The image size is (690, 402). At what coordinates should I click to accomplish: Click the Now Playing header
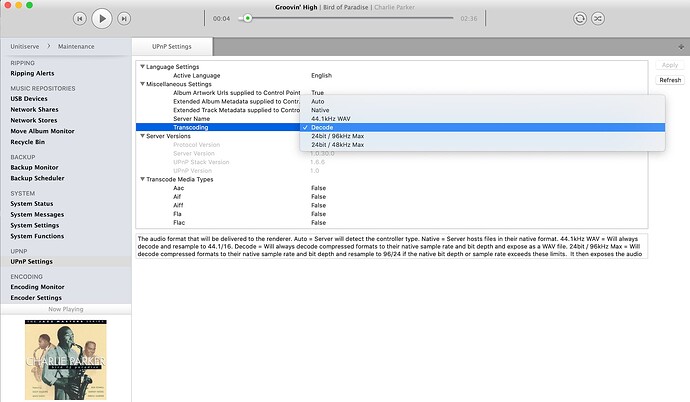(66, 309)
